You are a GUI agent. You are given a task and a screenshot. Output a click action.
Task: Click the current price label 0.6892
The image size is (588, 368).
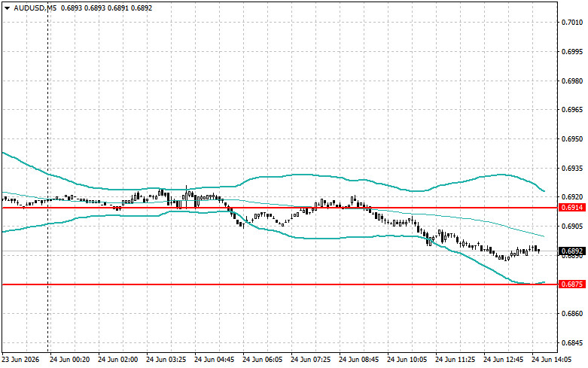tap(571, 251)
